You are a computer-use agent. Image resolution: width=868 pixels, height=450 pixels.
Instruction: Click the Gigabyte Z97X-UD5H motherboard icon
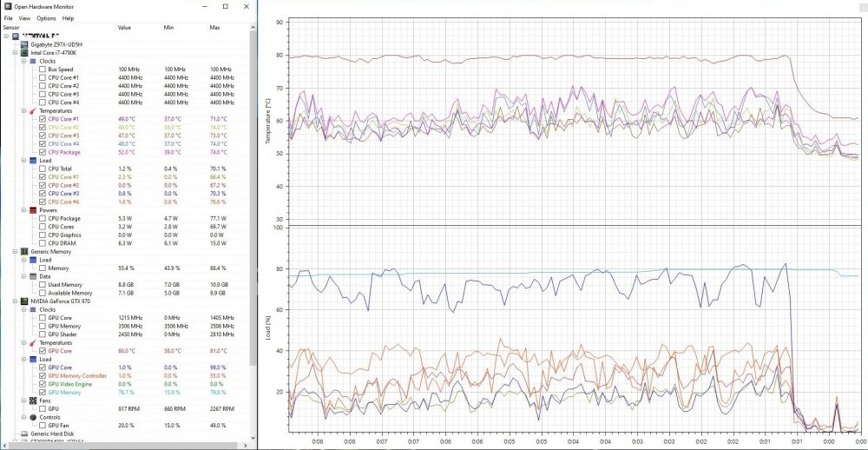[23, 43]
